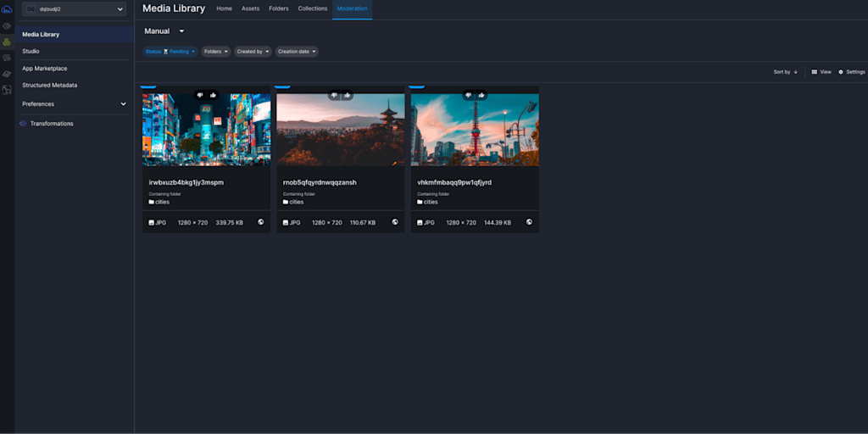Select Media Library in the sidebar
This screenshot has width=868, height=434.
tap(75, 34)
